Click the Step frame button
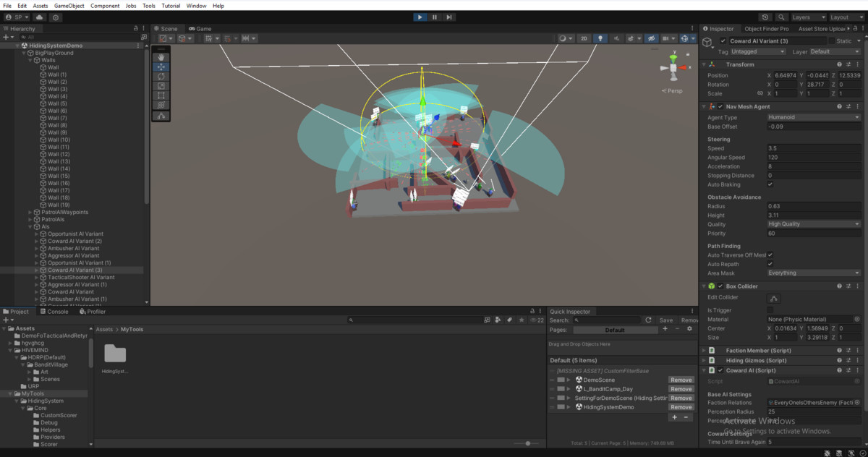This screenshot has height=457, width=868. tap(449, 17)
